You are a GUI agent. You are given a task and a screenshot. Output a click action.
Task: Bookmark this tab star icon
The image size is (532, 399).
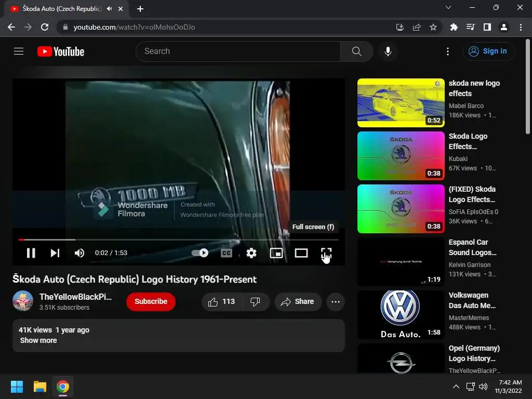pyautogui.click(x=433, y=27)
